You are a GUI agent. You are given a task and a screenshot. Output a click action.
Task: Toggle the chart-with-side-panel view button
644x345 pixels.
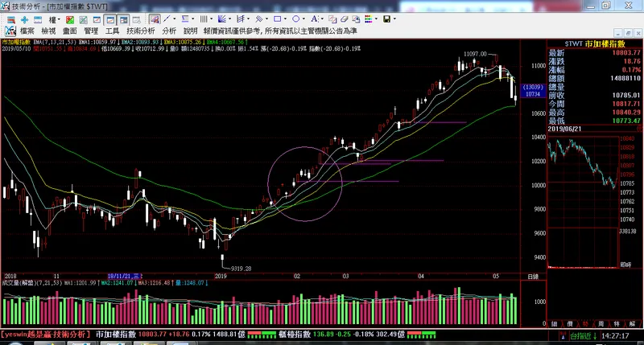click(x=123, y=19)
